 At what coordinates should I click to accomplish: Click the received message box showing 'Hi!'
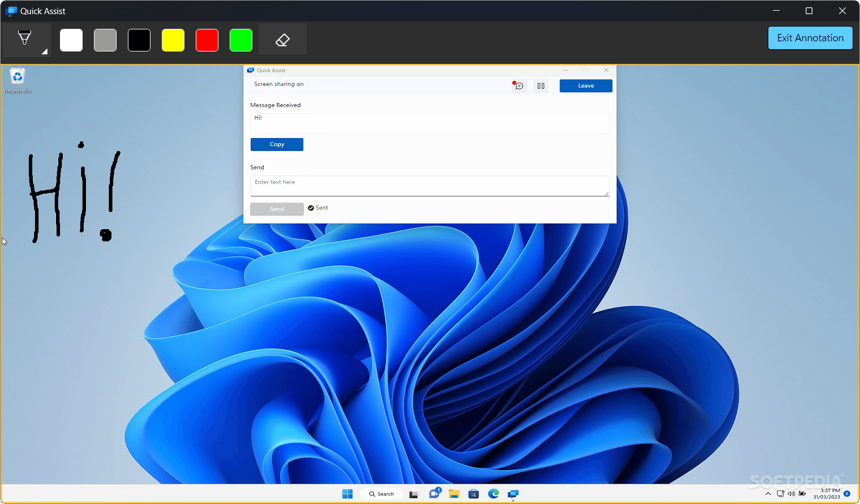(429, 123)
